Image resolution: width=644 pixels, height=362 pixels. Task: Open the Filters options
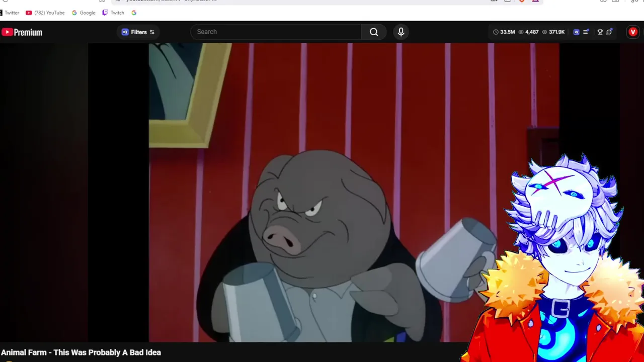pos(138,32)
